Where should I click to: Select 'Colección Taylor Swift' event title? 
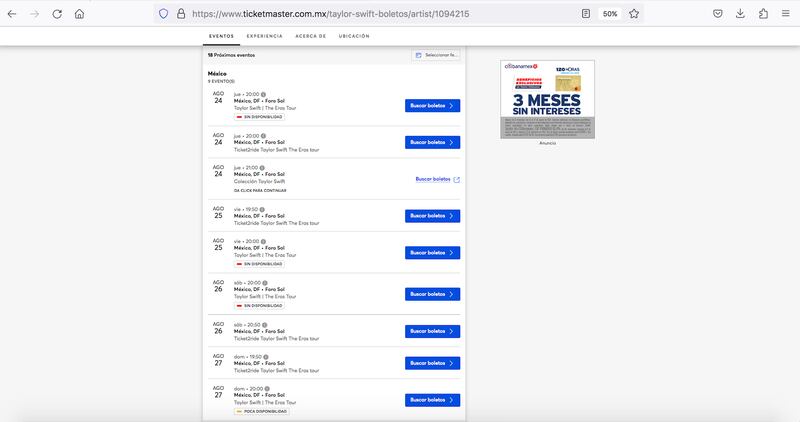pos(260,181)
